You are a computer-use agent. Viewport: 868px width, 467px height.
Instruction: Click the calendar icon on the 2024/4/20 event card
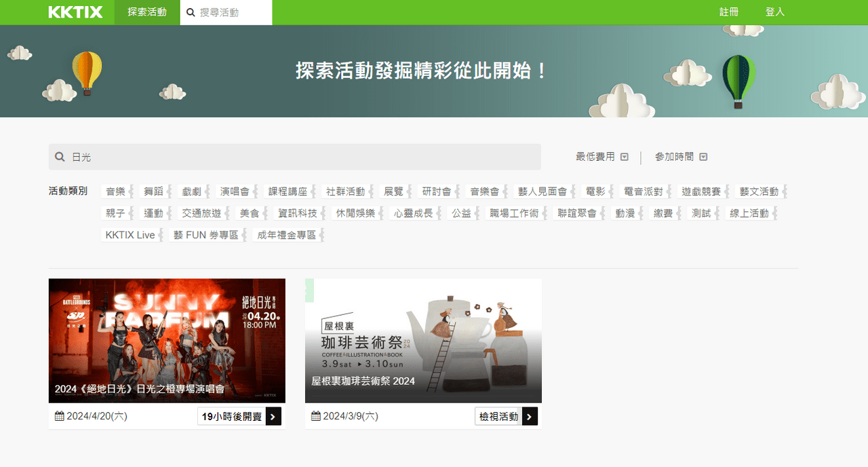[59, 416]
